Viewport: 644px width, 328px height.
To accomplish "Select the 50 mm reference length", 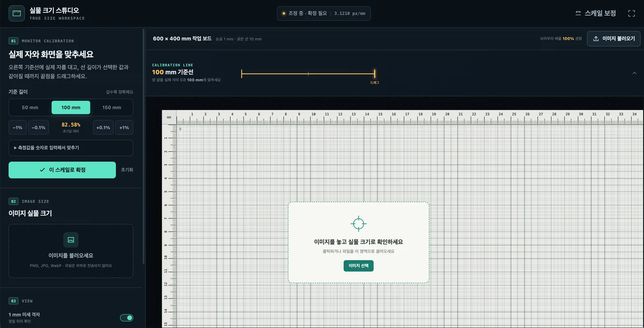I will coord(30,107).
